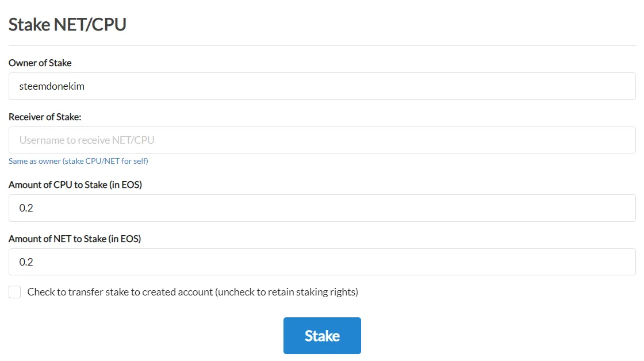Click the 'Username to receive NET/CPU' placeholder text

(87, 140)
